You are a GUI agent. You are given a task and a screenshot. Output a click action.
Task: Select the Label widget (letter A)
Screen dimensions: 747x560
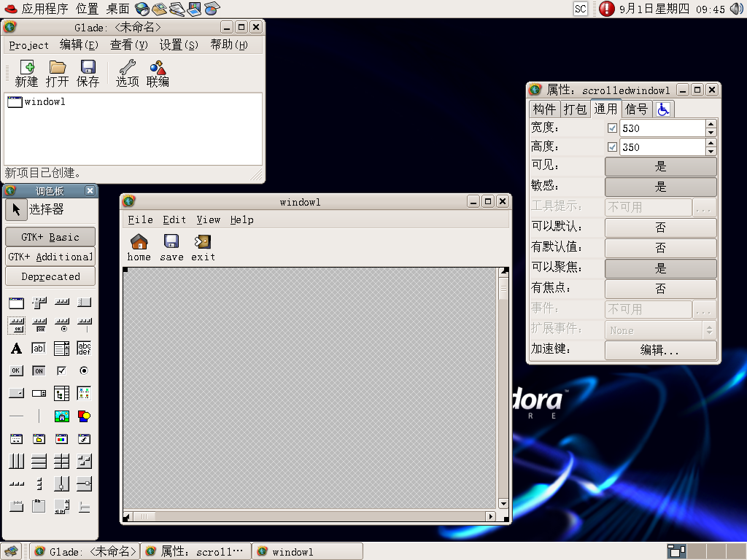coord(16,348)
